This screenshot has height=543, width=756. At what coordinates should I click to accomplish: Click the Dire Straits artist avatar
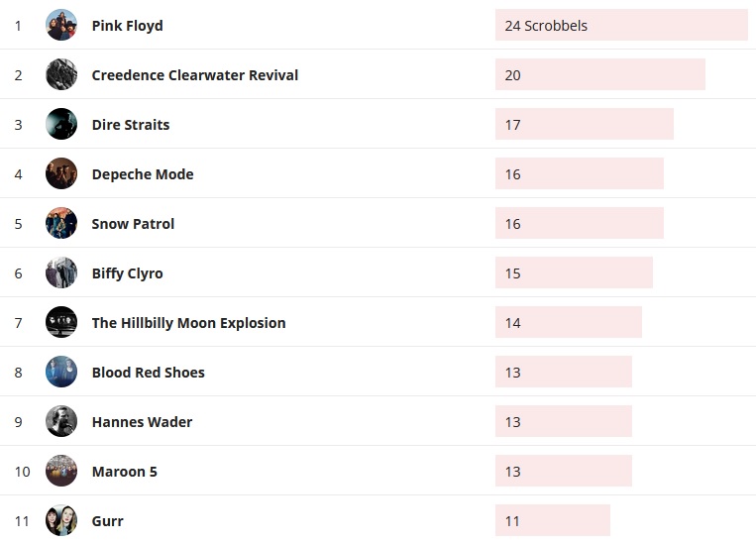(61, 124)
